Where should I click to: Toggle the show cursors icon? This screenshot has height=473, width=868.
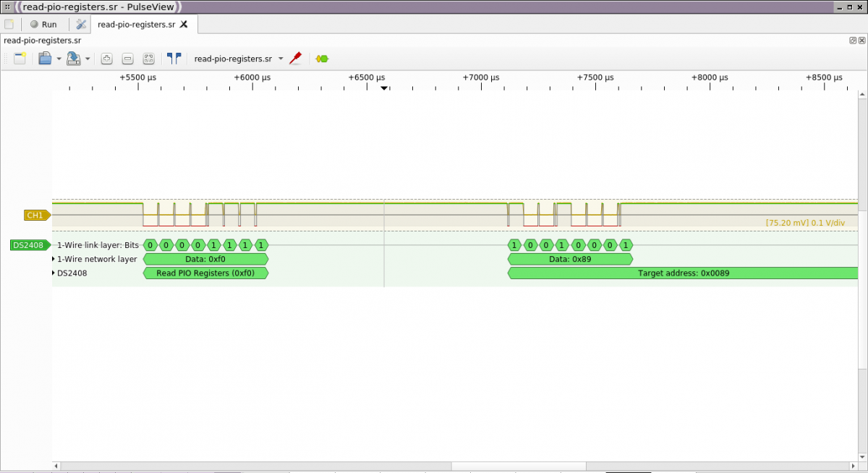(174, 59)
